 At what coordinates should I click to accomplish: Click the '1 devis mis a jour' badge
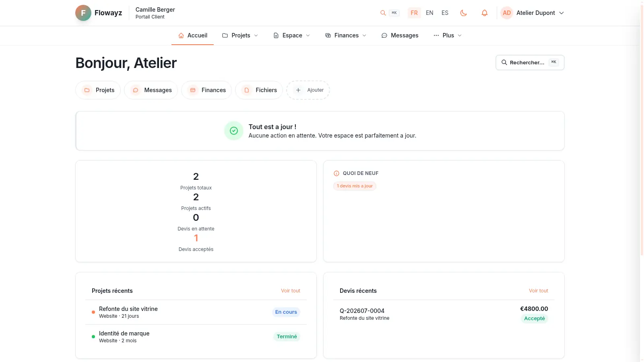(x=355, y=186)
